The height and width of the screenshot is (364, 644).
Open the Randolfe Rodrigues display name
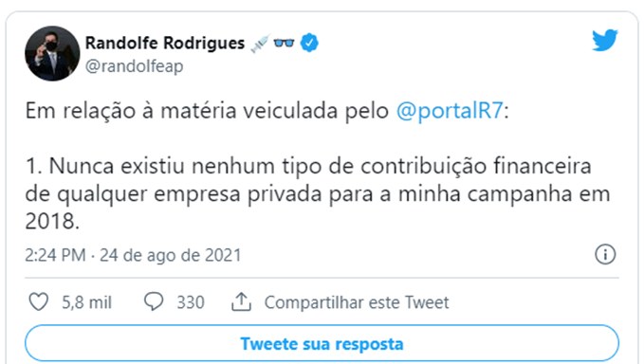click(x=165, y=43)
